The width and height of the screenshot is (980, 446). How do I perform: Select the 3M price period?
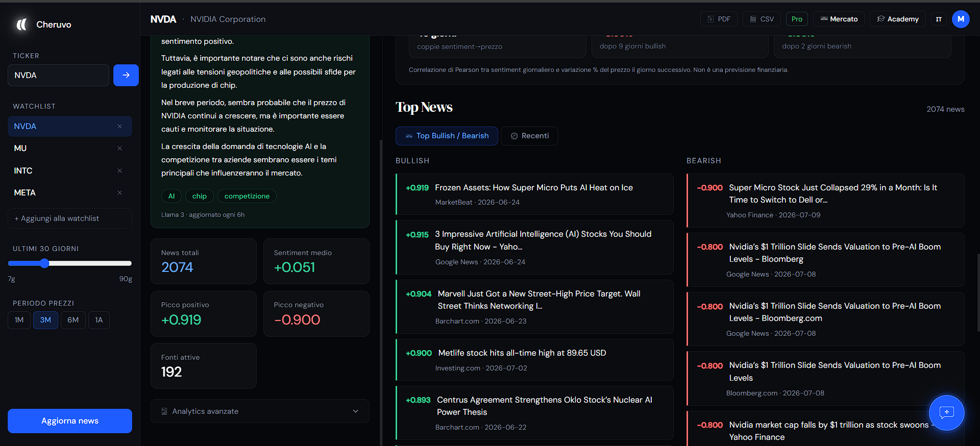45,320
